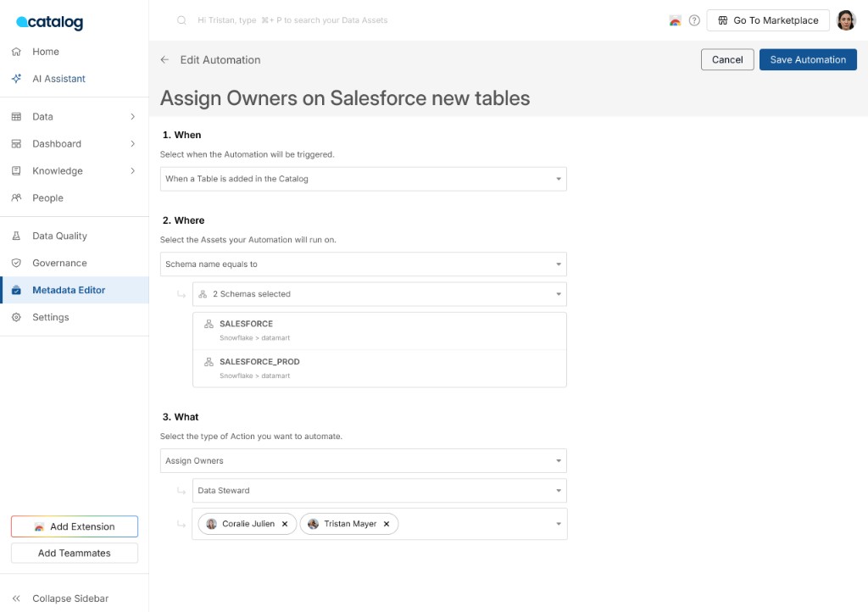Open Data Quality in sidebar

pos(75,236)
